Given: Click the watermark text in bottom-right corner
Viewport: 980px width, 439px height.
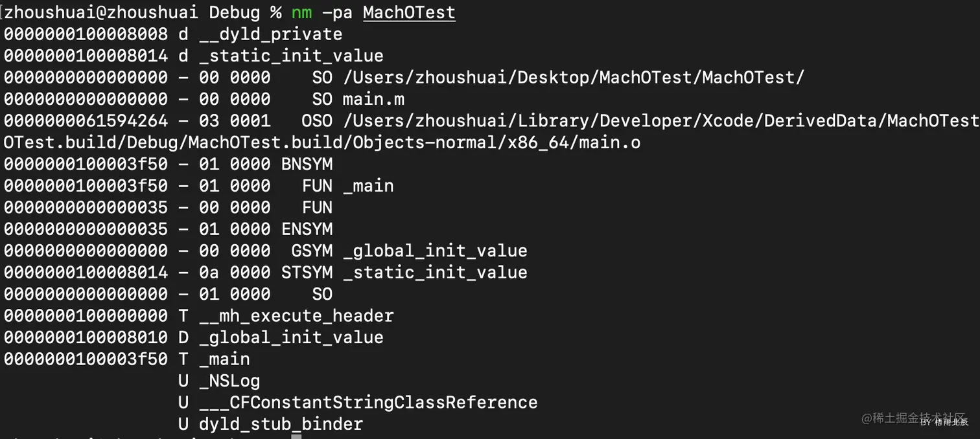Looking at the screenshot, I should 914,419.
